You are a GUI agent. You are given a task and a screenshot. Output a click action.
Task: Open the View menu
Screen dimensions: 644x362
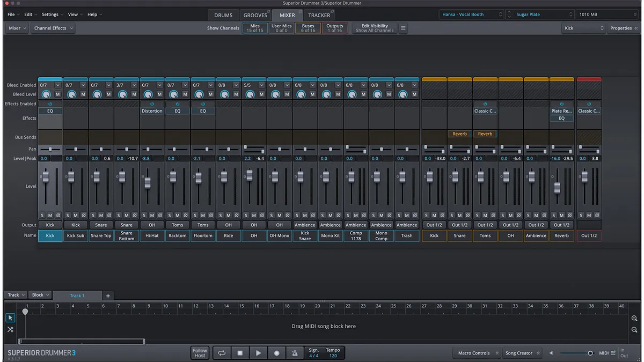(x=75, y=14)
